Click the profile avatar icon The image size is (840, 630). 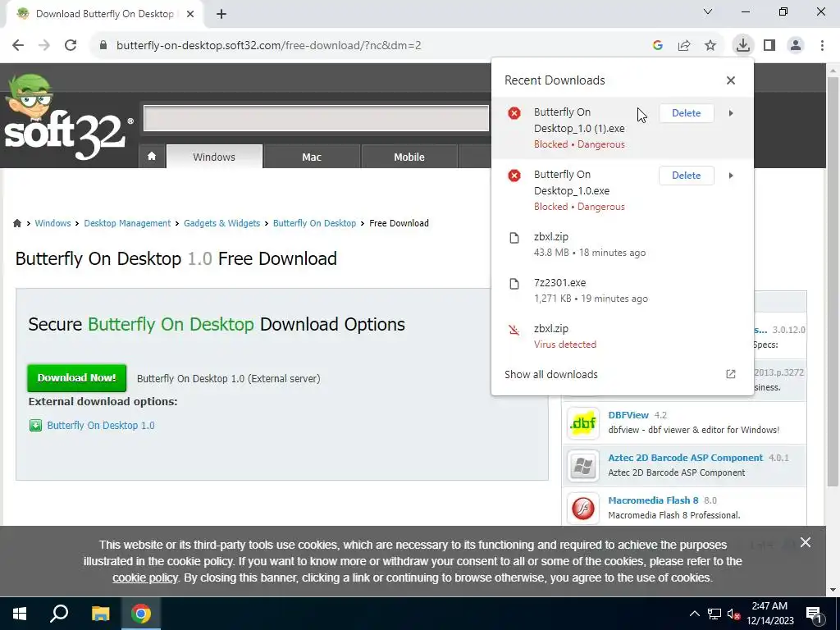(796, 46)
